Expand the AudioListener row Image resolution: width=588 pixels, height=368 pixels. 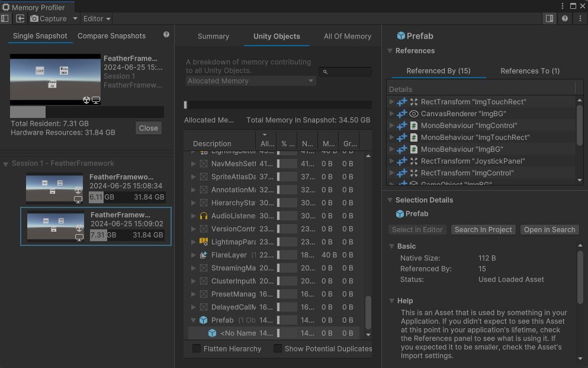click(193, 216)
